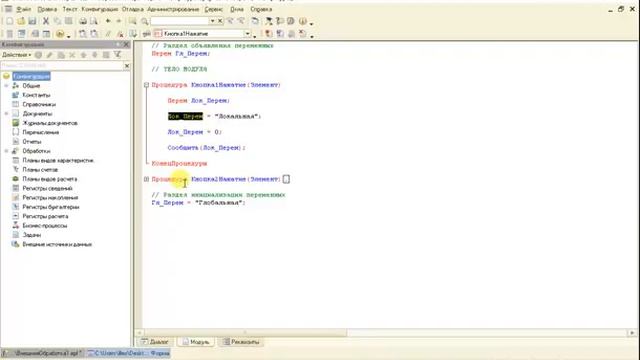Image resolution: width=640 pixels, height=360 pixels.
Task: Select Внешние источники данных tree item
Action: point(57,244)
